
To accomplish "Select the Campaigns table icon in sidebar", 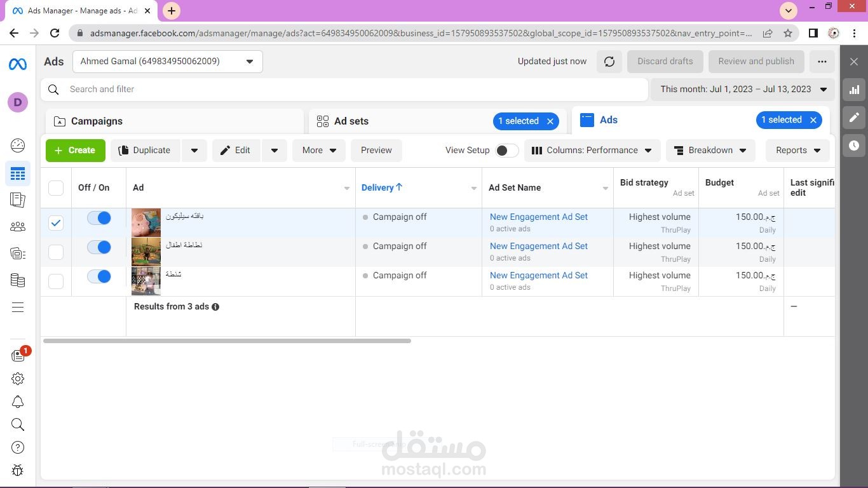I will click(x=18, y=173).
